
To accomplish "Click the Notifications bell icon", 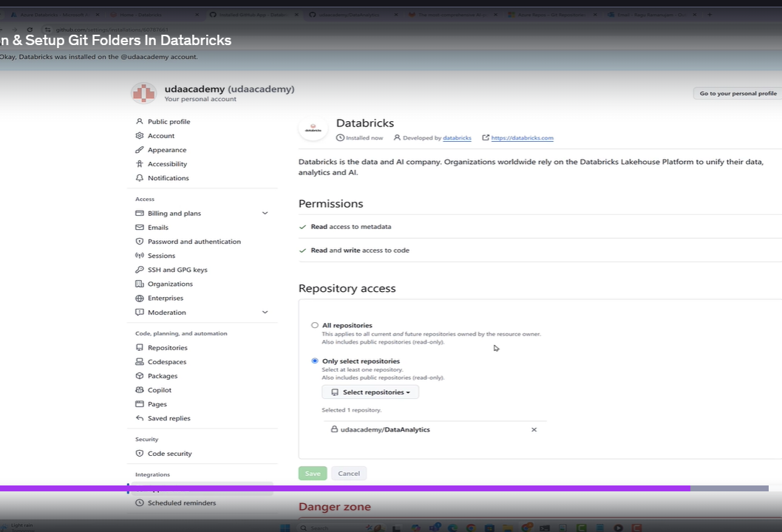I will (x=140, y=178).
